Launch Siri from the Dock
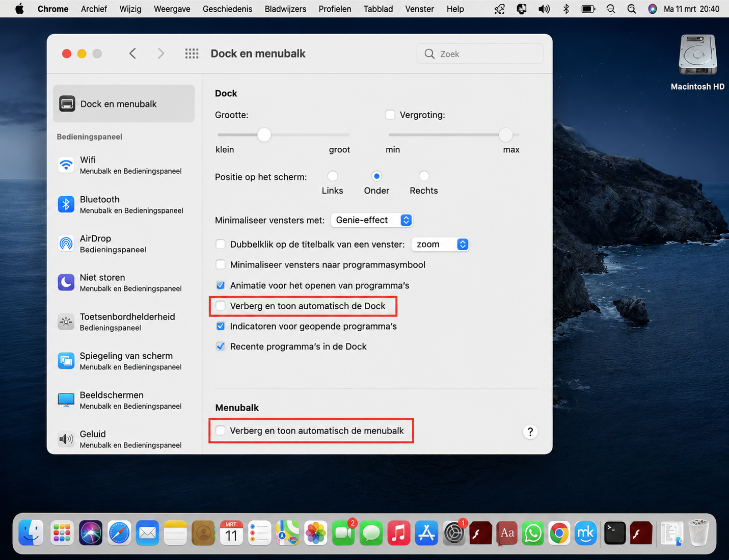 point(91,533)
